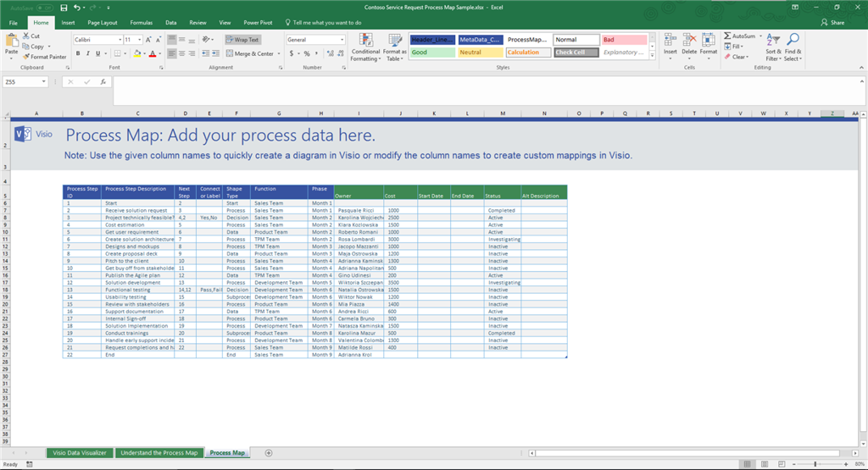Undo the last action

point(76,8)
